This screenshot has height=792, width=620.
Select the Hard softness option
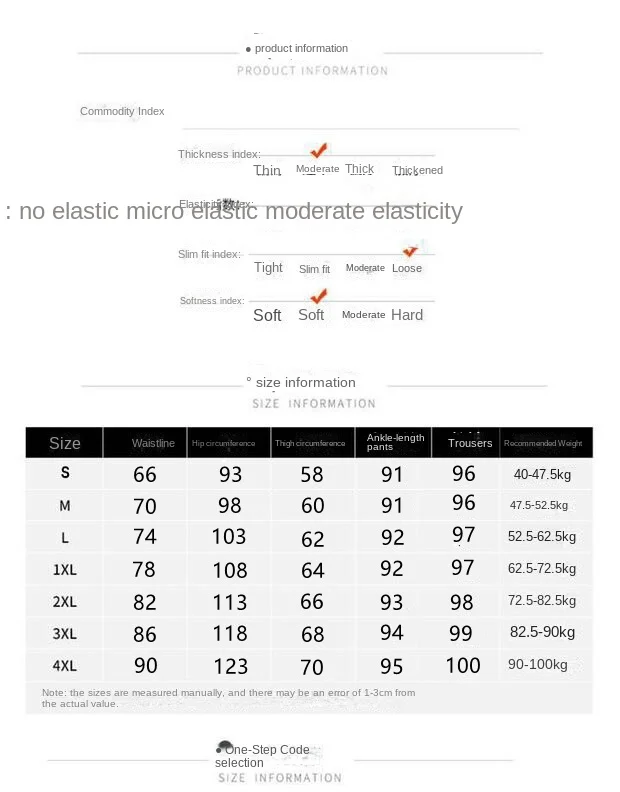coord(407,315)
